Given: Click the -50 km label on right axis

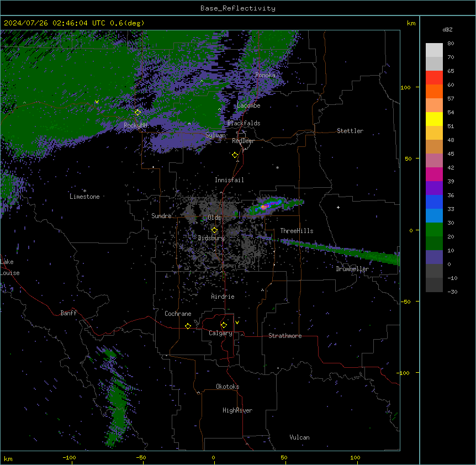Looking at the screenshot, I should 405,302.
